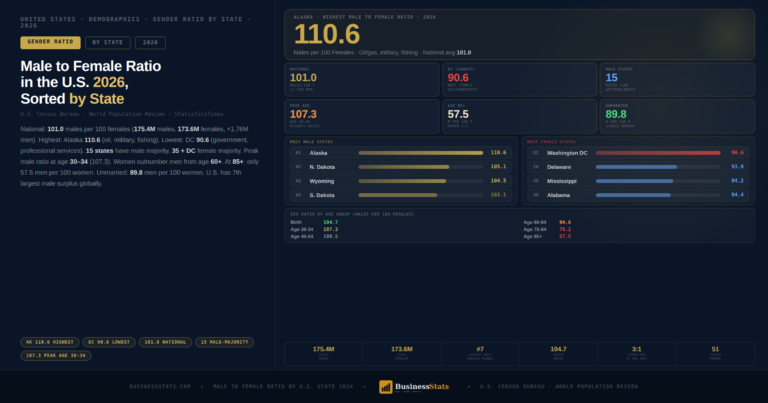This screenshot has height=403, width=768.
Task: Click the 94.4 value in Alabama row
Action: (737, 195)
